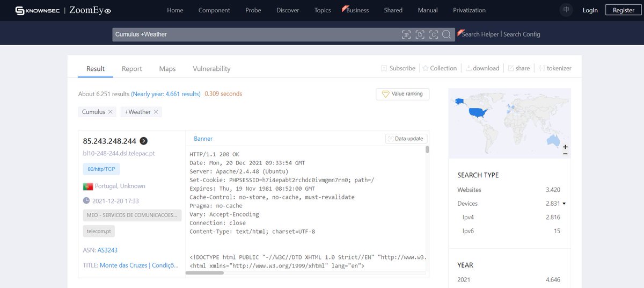Click the 80/http/TCP port tag
644x288 pixels.
[x=101, y=169]
